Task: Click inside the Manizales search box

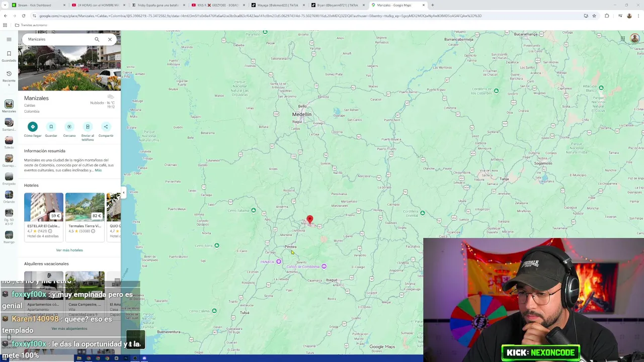Action: 58,39
